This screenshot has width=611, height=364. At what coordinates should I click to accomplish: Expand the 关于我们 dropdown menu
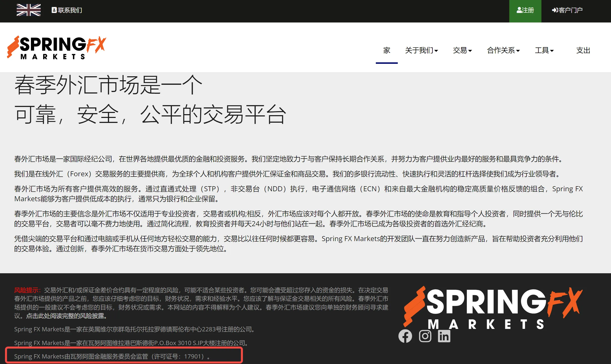(421, 50)
